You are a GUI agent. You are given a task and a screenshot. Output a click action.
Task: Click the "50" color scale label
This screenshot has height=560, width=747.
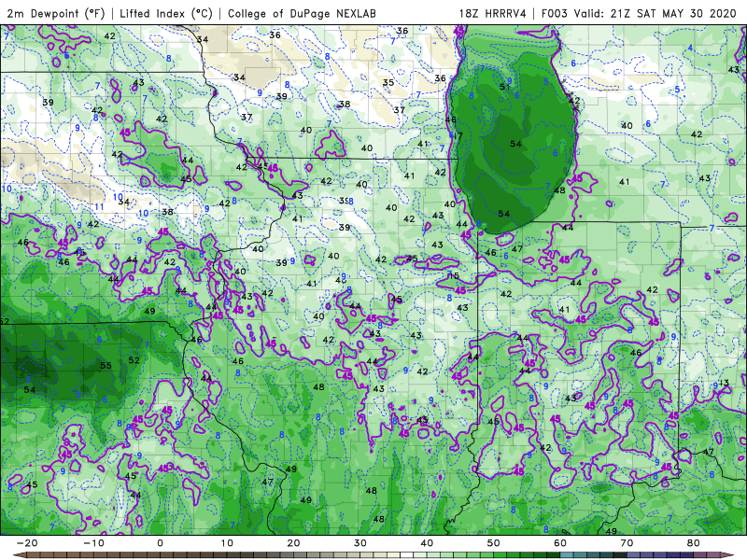(494, 543)
